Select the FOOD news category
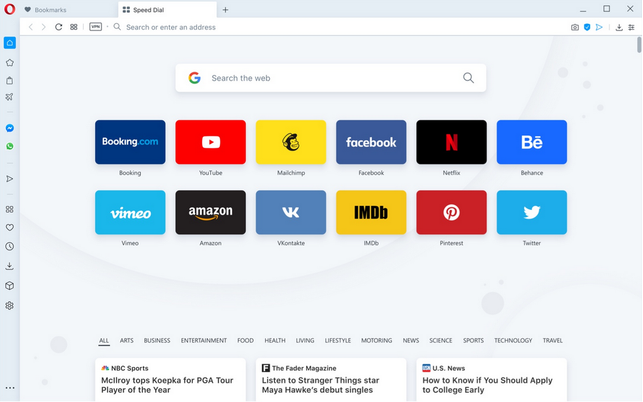Viewport: 643px width, 402px height. click(x=245, y=340)
